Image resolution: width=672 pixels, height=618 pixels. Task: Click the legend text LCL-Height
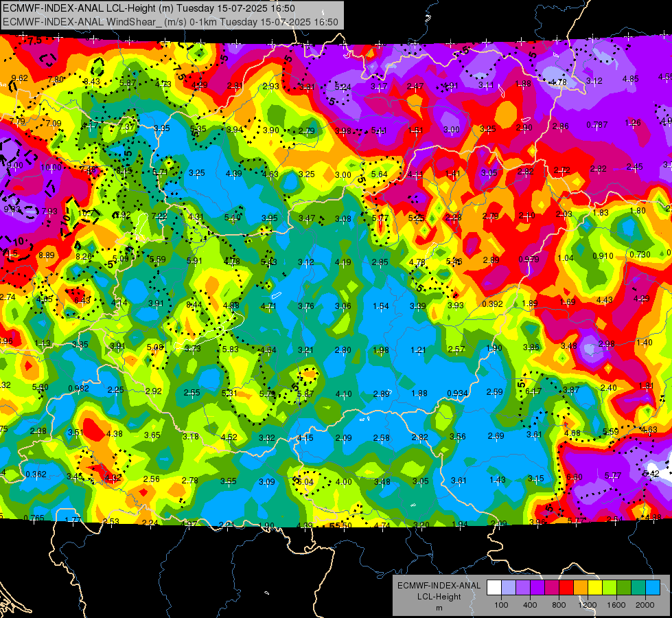[x=439, y=597]
